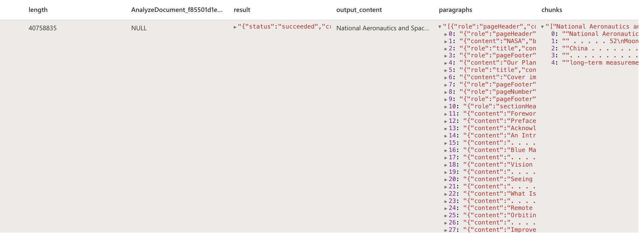Select the National Aeronautics output_content cell
Viewport: 644px width, 237px height.
[x=382, y=28]
